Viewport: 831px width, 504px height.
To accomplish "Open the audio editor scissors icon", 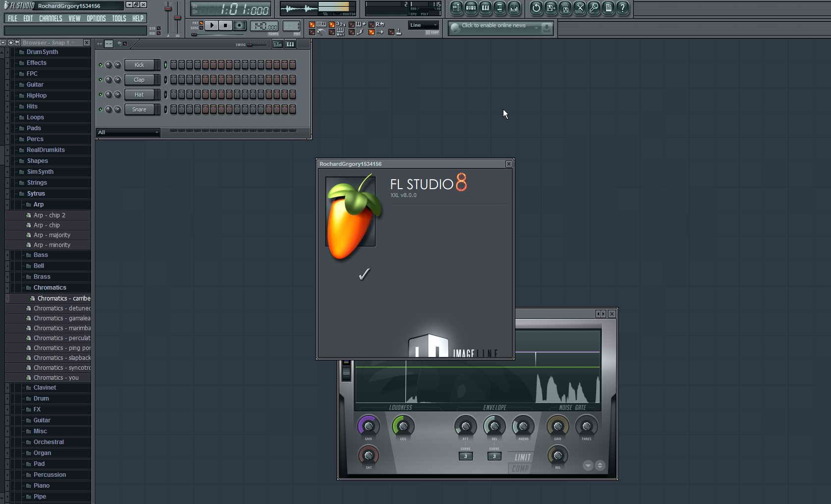I will tap(579, 8).
